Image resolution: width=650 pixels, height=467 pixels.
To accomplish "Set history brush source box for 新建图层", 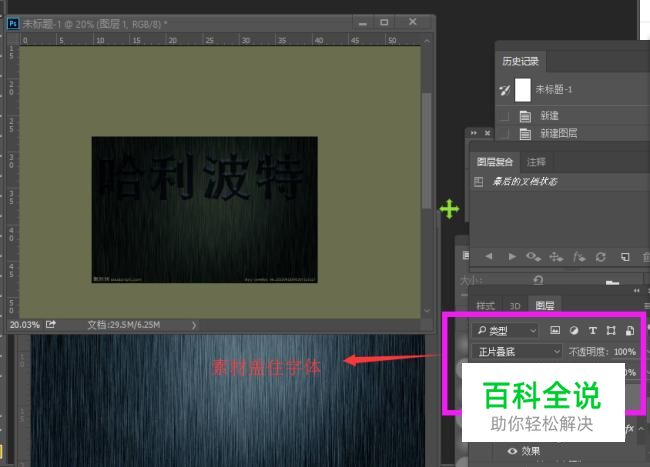I will point(504,133).
